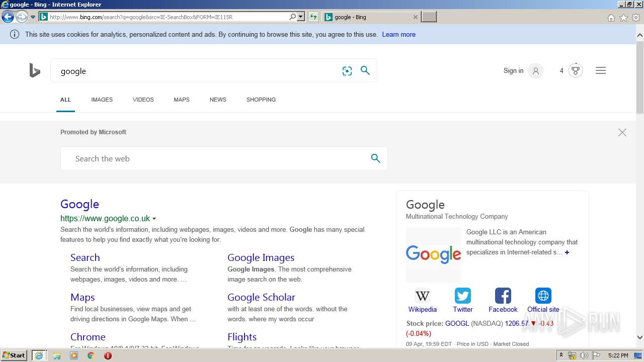Go back with the IE back arrow
Image resolution: width=644 pixels, height=362 pixels.
pyautogui.click(x=8, y=17)
